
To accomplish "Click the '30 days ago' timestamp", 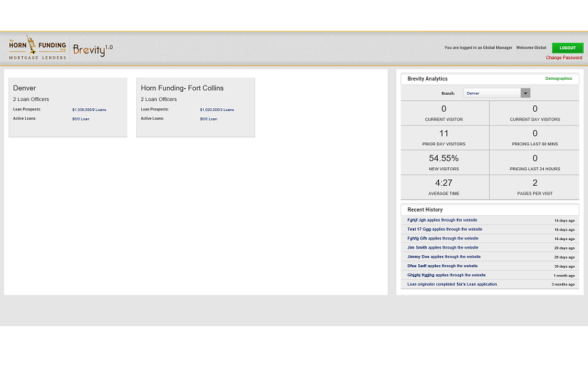I will [x=564, y=266].
